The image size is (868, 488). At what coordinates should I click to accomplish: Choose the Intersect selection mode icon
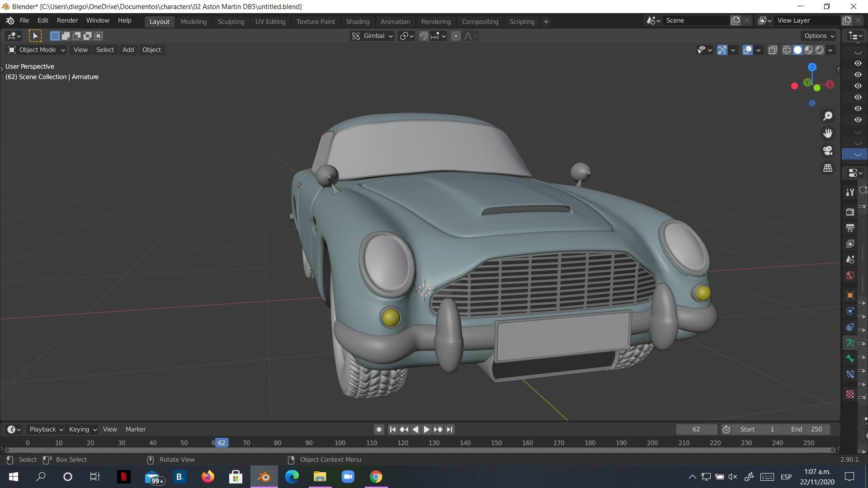(x=98, y=36)
